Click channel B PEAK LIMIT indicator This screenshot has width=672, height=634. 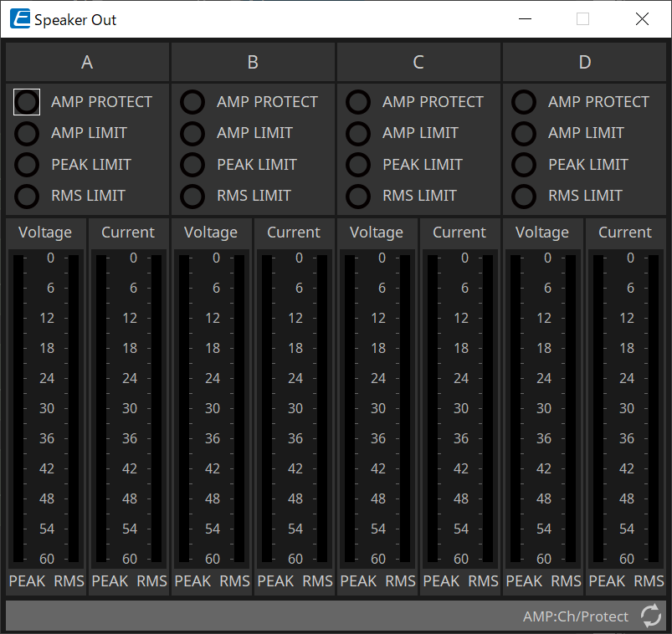(192, 165)
